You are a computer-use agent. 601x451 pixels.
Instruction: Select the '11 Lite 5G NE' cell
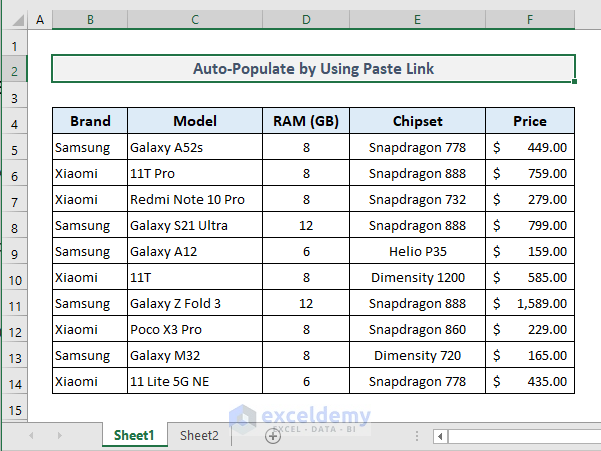tap(195, 382)
